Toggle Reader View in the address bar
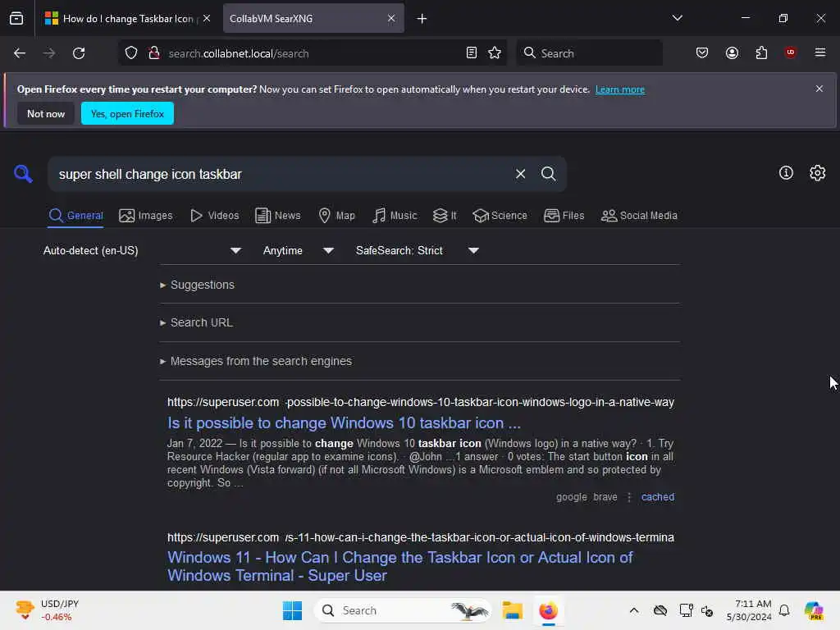This screenshot has width=840, height=630. tap(472, 53)
